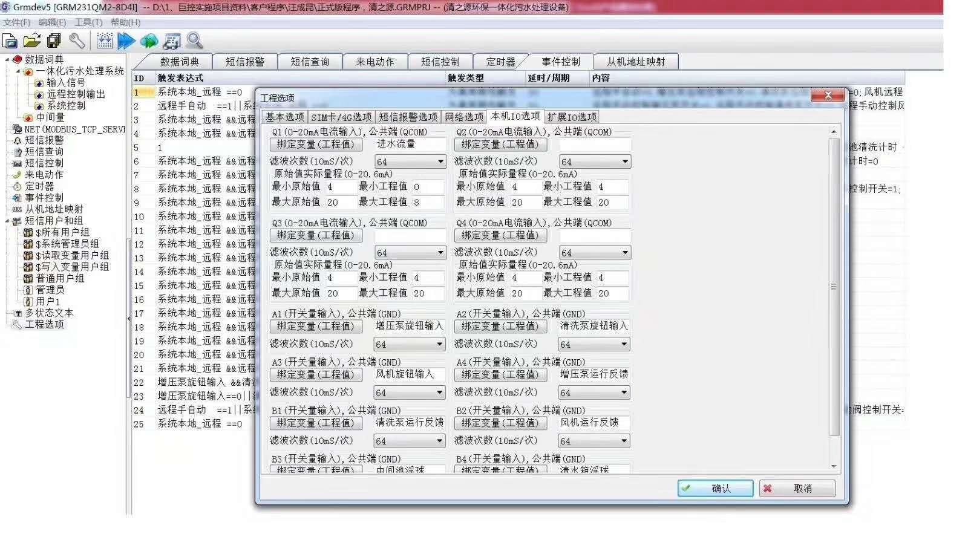
Task: Select 输入信号 in the tree
Action: click(x=66, y=83)
